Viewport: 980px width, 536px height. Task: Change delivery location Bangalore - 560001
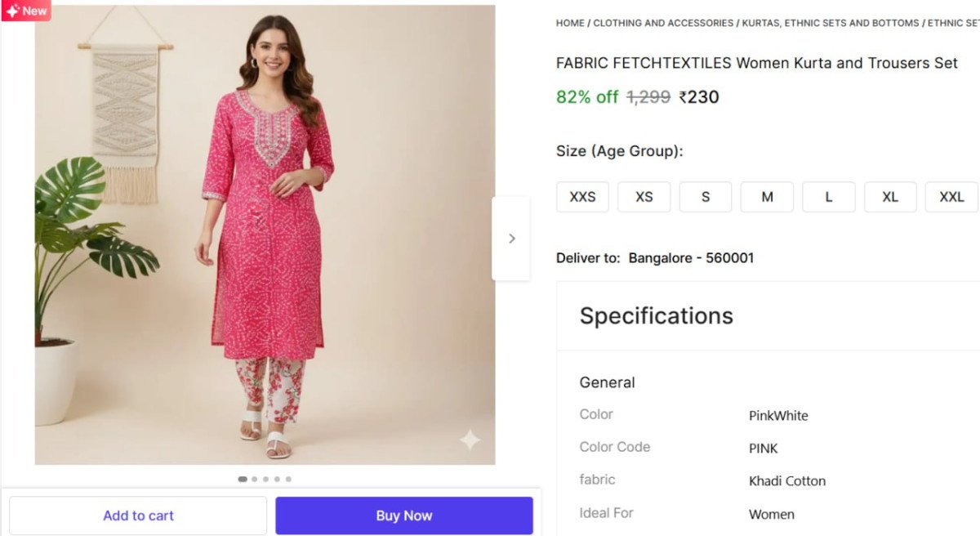691,258
